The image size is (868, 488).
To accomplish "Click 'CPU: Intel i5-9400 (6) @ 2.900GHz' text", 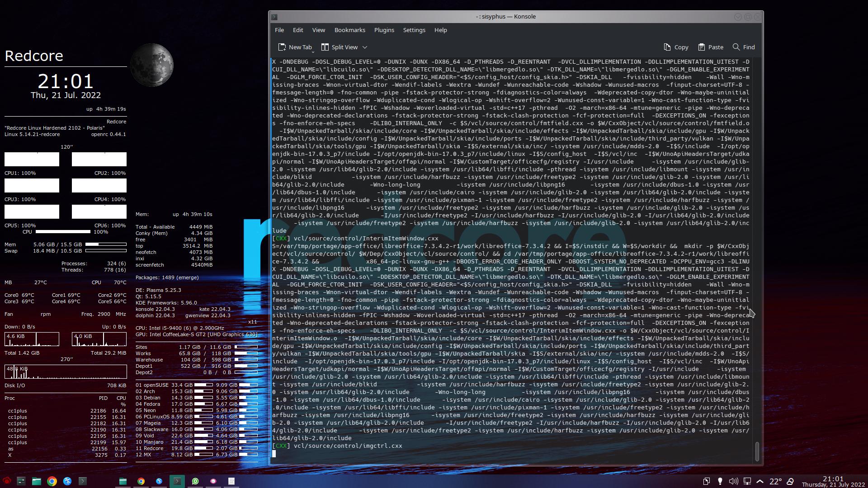I will tap(180, 328).
